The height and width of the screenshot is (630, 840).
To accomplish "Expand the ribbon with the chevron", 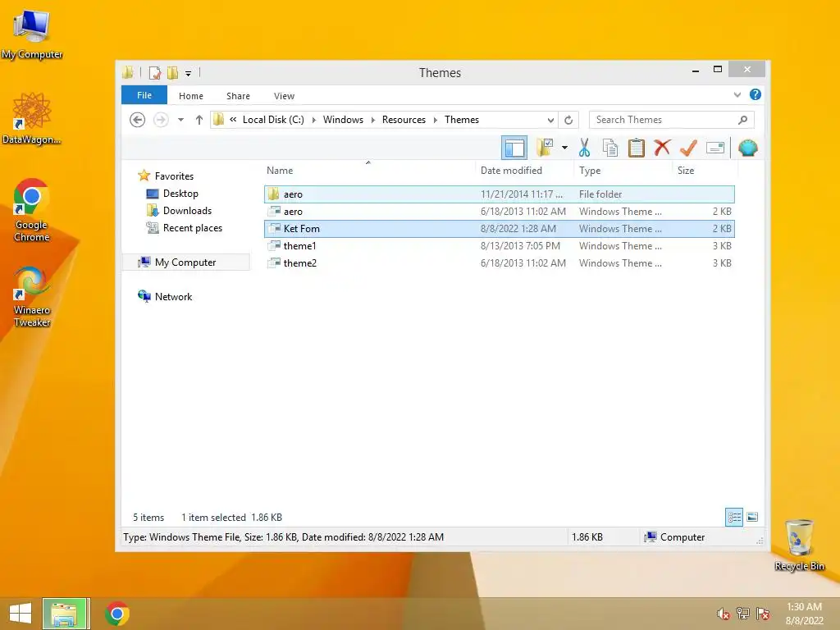I will pyautogui.click(x=737, y=95).
